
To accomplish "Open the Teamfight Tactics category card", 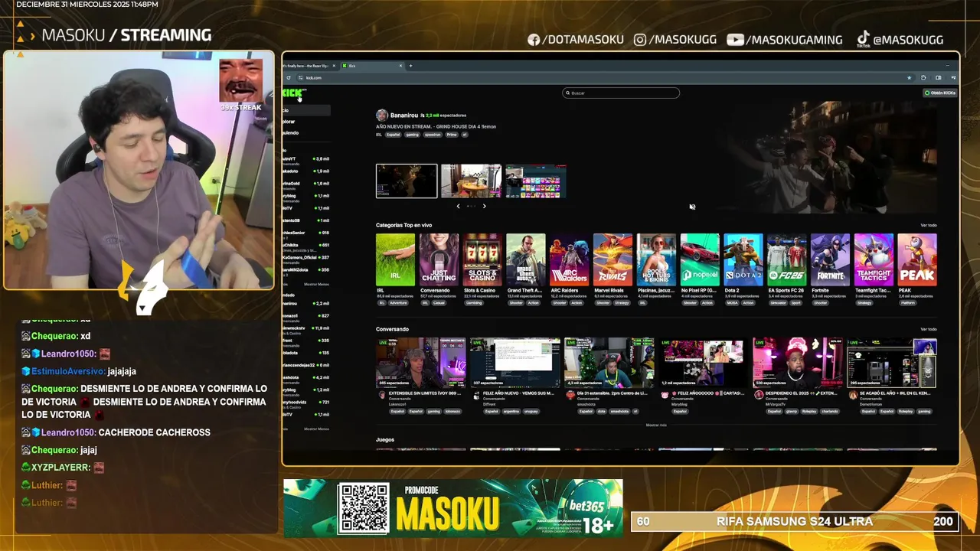I will (874, 260).
